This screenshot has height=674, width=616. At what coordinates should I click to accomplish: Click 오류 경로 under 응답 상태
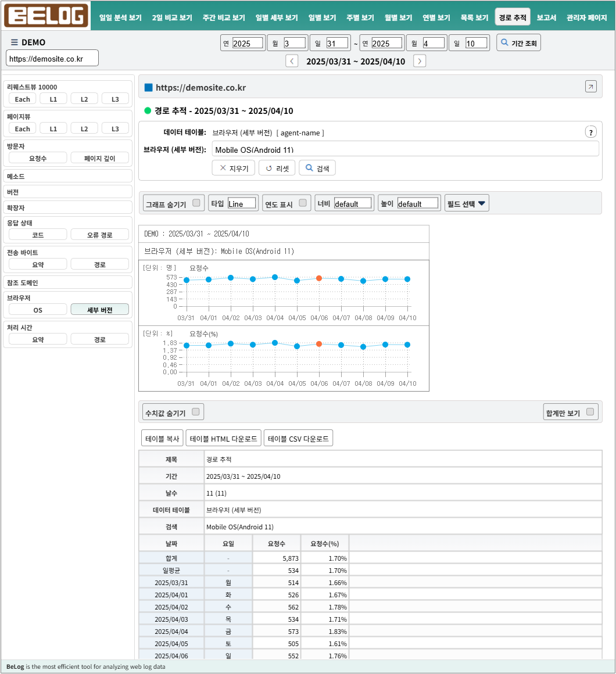pos(100,235)
